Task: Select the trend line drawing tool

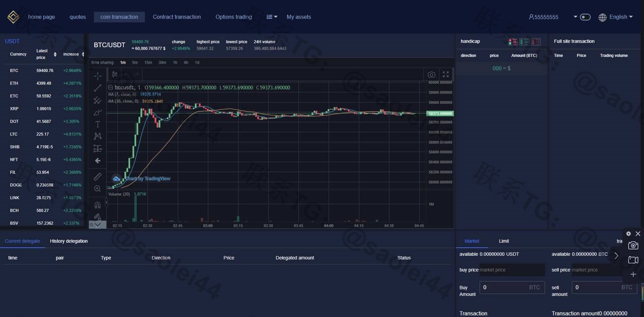Action: pyautogui.click(x=98, y=88)
